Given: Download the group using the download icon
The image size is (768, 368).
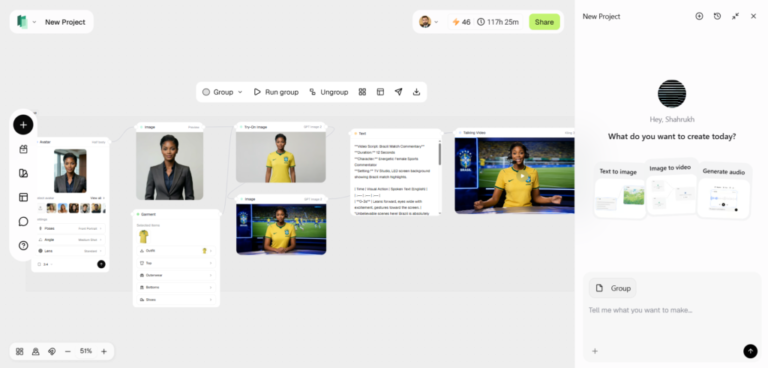Looking at the screenshot, I should coord(416,92).
